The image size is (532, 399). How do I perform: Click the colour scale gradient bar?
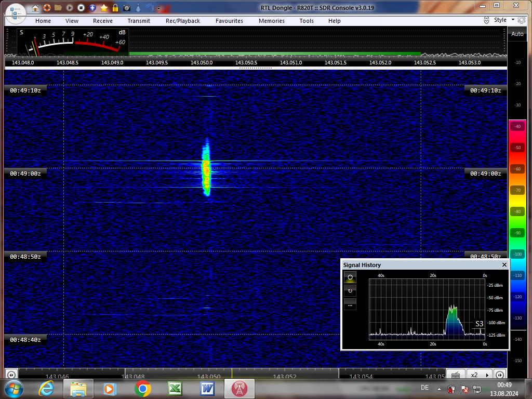pos(517,224)
